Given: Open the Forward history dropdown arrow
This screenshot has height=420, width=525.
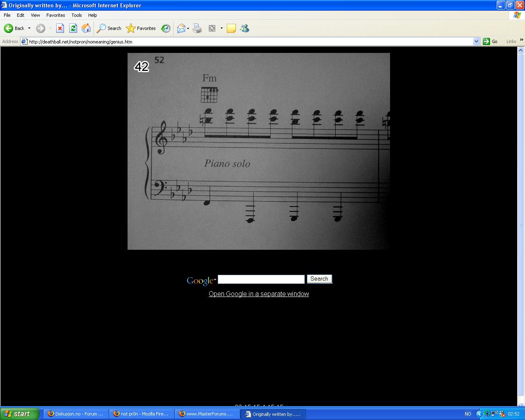Looking at the screenshot, I should coord(50,28).
